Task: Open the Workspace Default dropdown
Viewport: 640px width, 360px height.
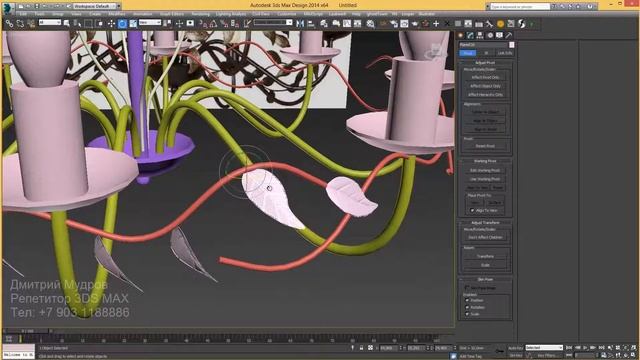Action: [96, 6]
